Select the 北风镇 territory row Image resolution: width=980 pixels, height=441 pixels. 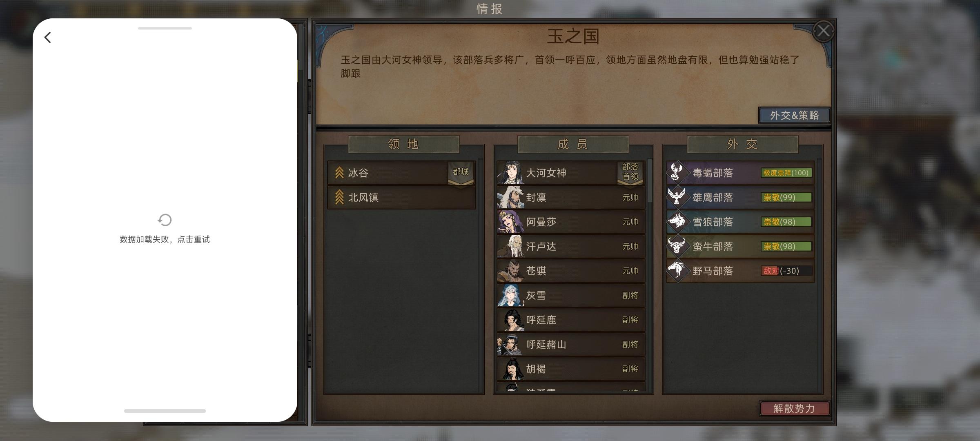pos(401,197)
